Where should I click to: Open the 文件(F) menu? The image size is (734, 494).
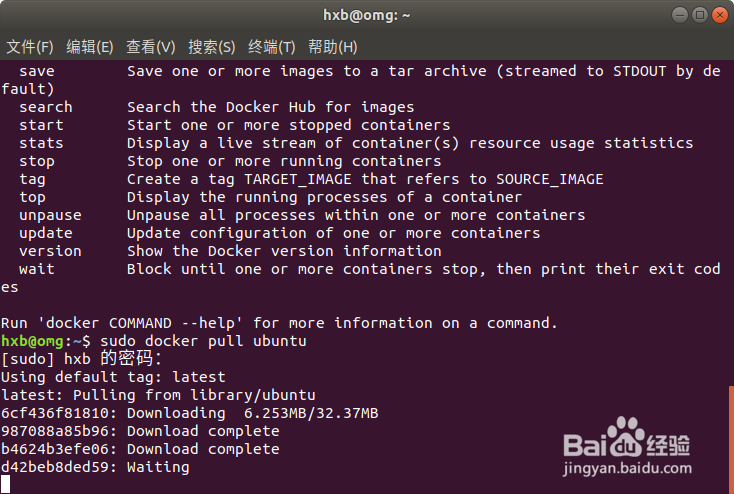coord(30,47)
